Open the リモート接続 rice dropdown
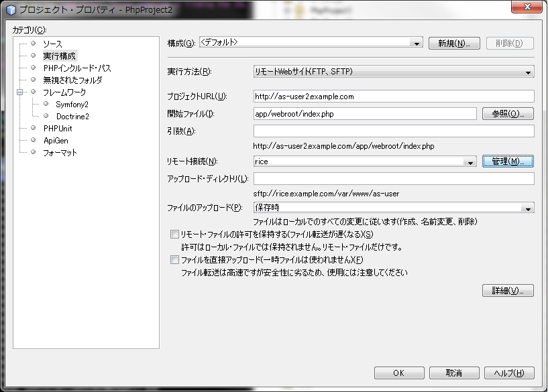548x392 pixels. 365,161
